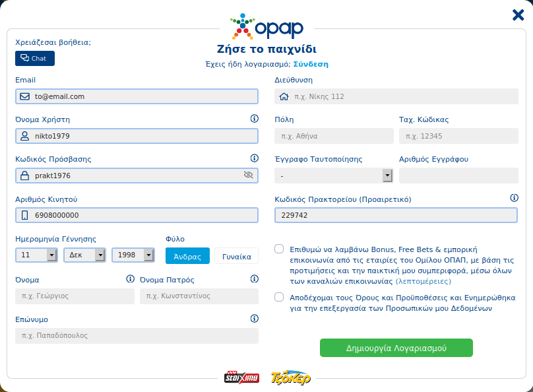Click the Stoixima logo
The height and width of the screenshot is (392, 533).
241,377
